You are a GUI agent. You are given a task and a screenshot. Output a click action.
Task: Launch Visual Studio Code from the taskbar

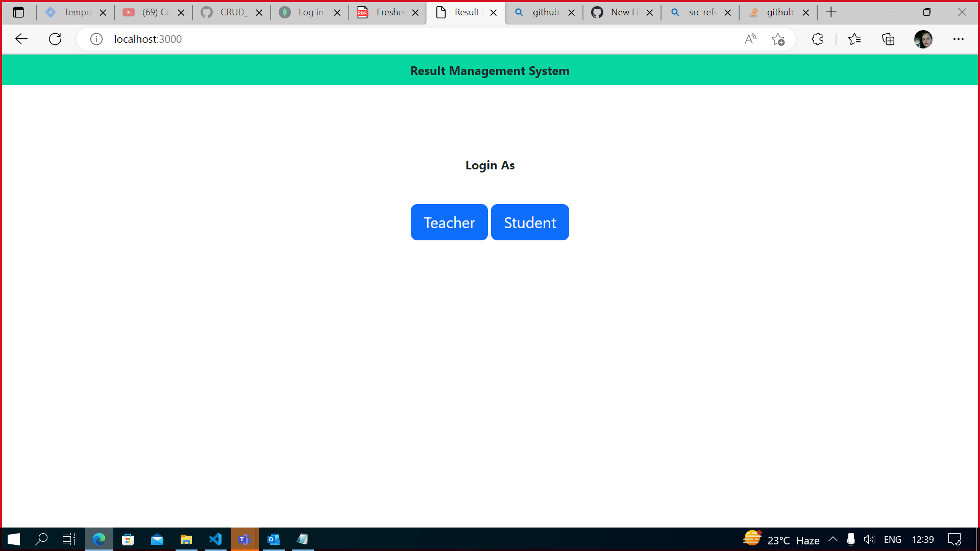215,539
